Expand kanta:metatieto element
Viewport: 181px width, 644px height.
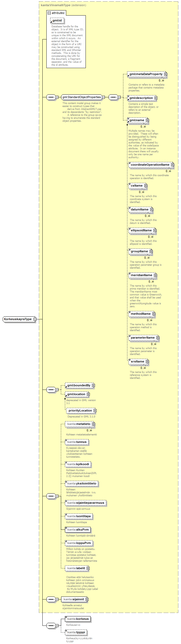tap(93, 424)
